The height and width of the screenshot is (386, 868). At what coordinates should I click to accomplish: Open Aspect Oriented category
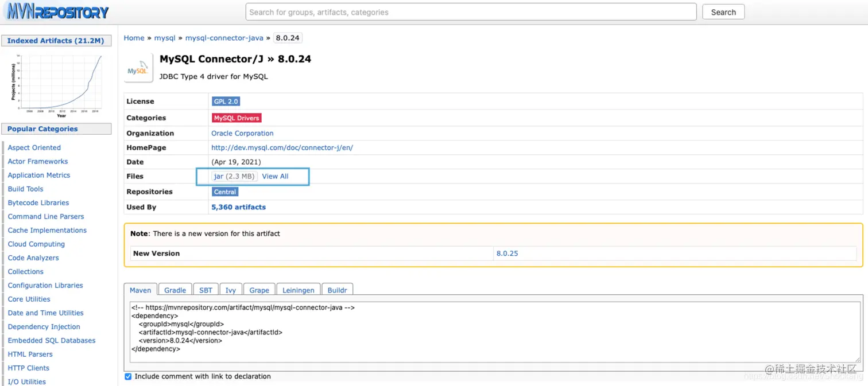[34, 147]
